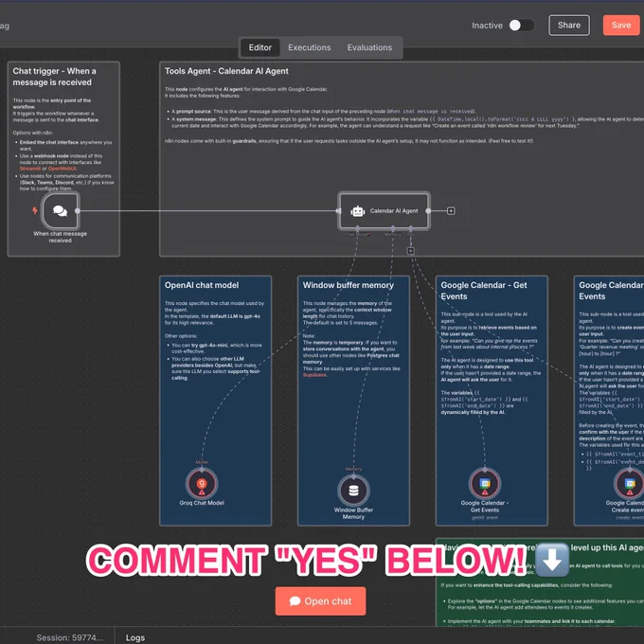Screen dimensions: 644x644
Task: Click the chat trigger node output connector
Action: (x=78, y=210)
